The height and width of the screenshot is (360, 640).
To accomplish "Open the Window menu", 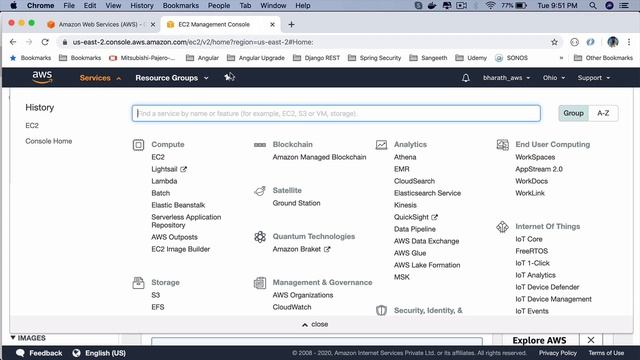I will click(273, 6).
